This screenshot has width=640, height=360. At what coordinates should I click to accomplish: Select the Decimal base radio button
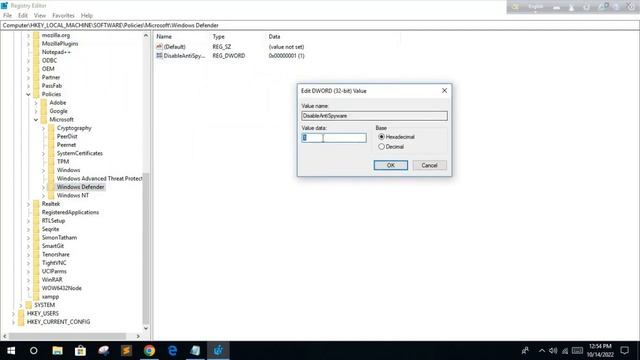point(381,147)
